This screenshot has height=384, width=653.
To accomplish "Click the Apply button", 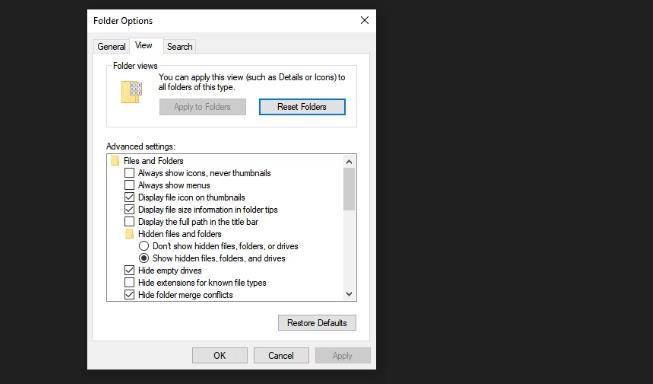I will pos(343,356).
